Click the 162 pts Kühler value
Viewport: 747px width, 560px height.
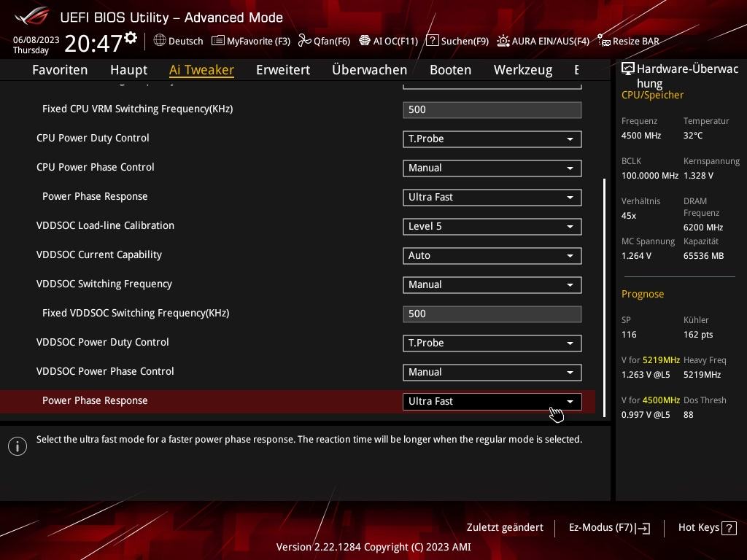(x=698, y=335)
